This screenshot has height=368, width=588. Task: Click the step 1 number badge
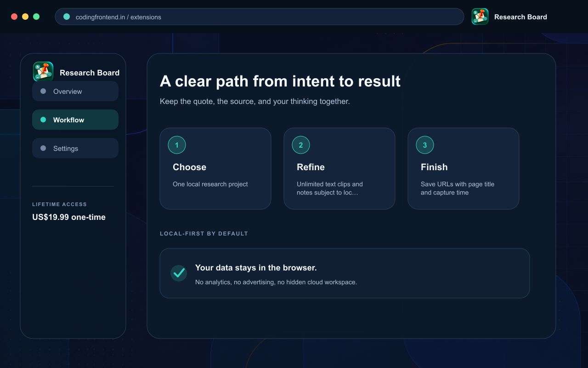(x=177, y=145)
